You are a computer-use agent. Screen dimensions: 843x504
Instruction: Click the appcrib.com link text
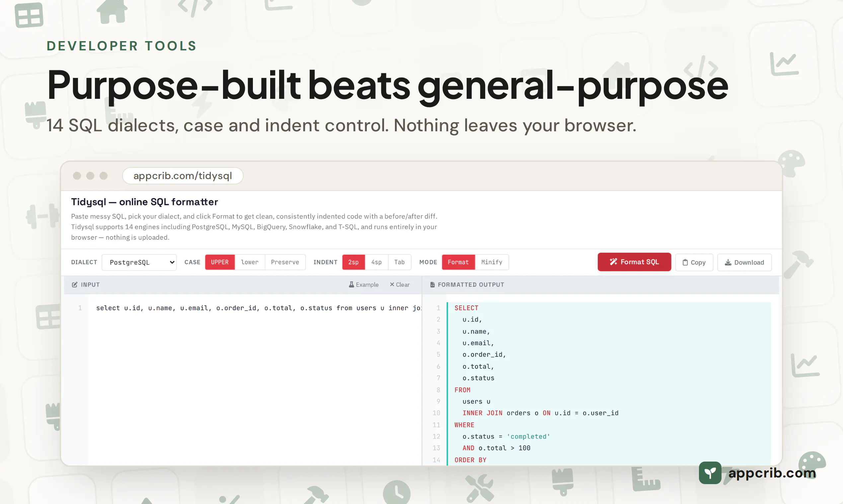pos(772,473)
